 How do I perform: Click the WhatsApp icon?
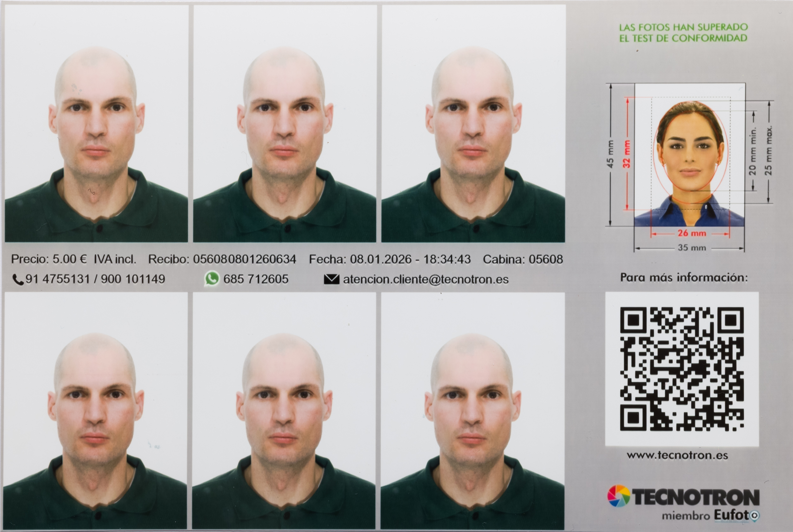pos(212,279)
